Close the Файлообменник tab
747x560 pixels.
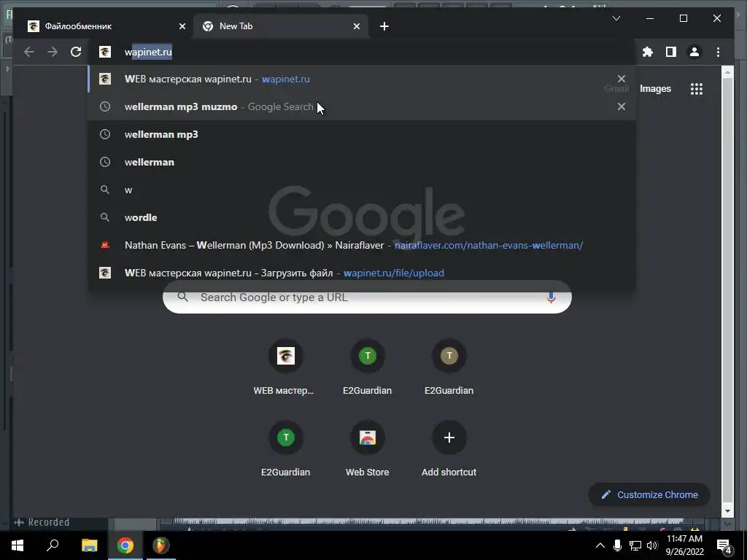(x=182, y=26)
